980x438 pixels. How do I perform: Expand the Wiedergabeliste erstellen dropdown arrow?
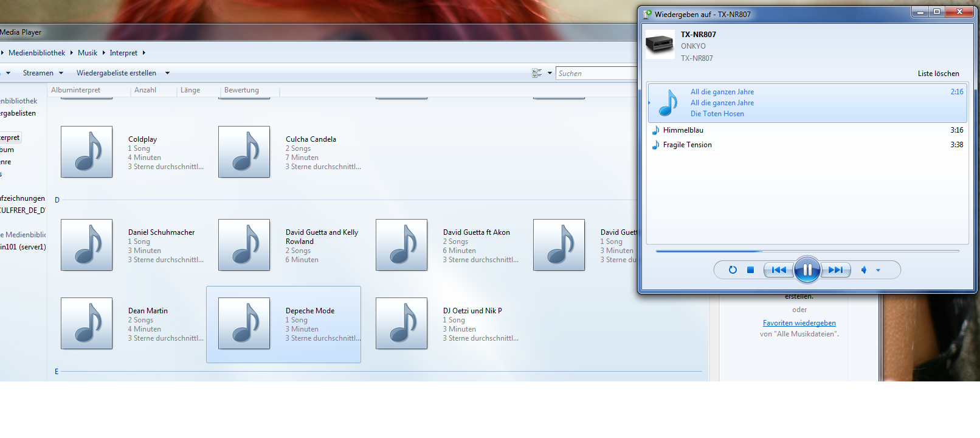click(167, 73)
